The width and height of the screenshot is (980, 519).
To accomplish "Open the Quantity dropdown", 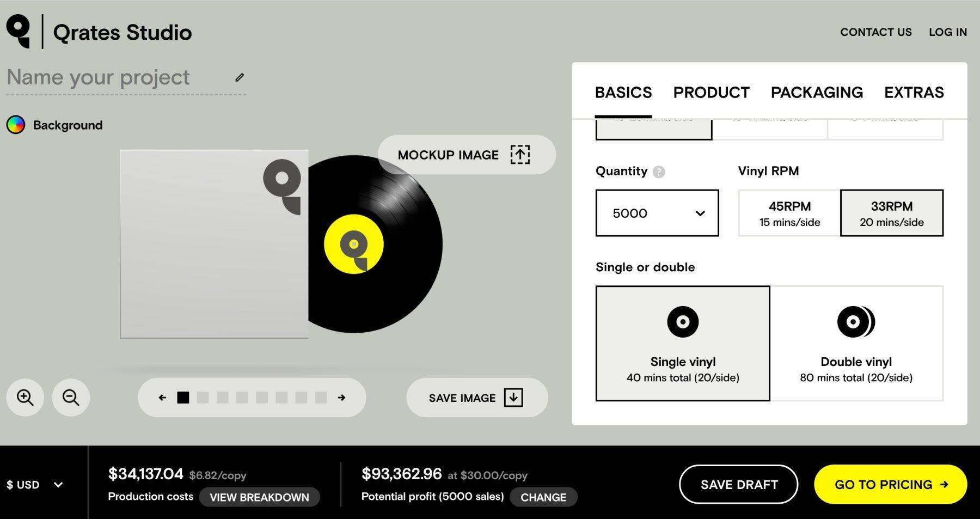I will 657,213.
